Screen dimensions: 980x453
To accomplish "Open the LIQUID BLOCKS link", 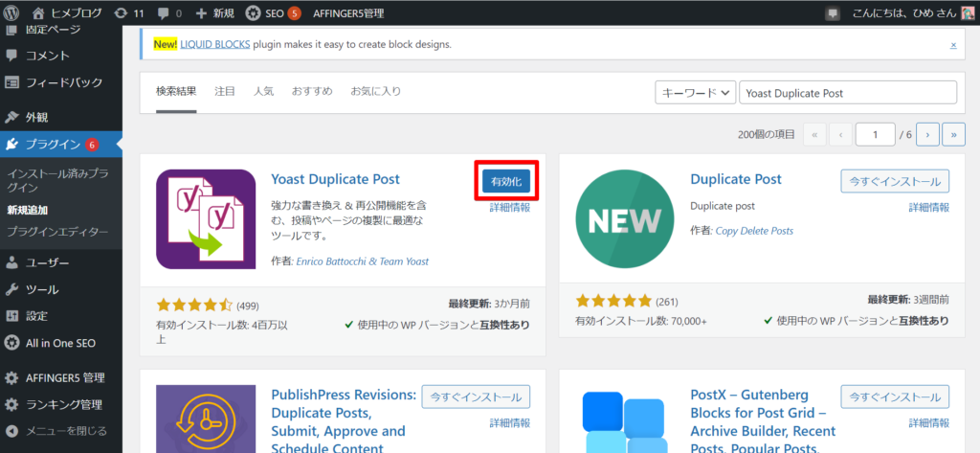I will 215,44.
